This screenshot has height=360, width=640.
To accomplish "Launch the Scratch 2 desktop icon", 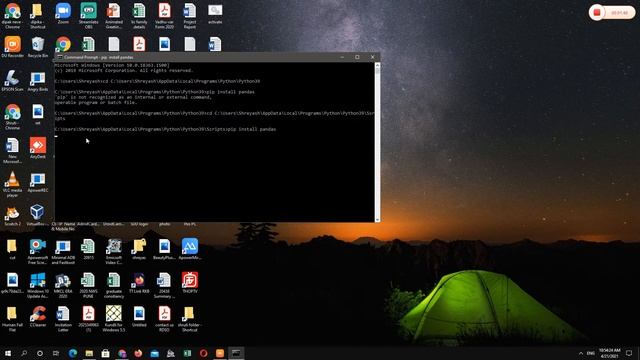I will point(13,216).
